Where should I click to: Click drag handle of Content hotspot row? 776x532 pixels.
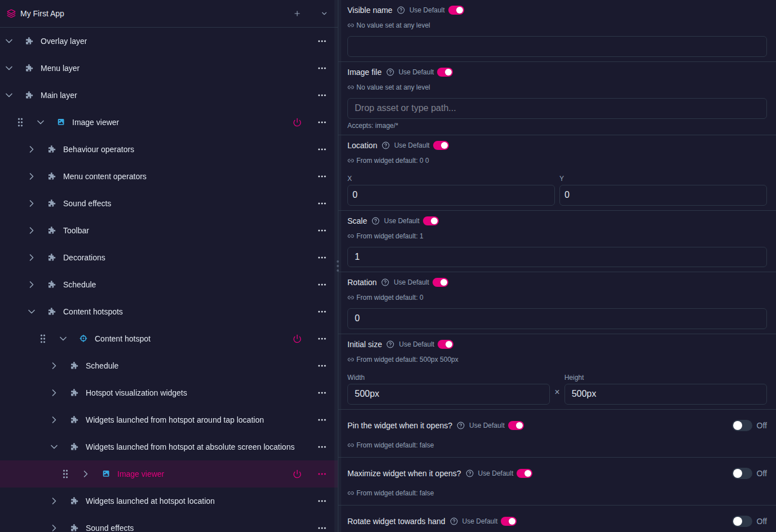coord(43,339)
